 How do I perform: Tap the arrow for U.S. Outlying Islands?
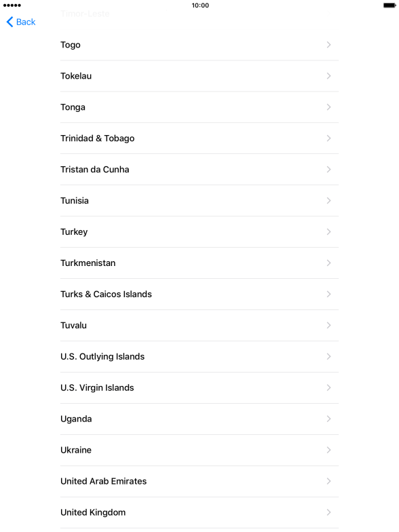tap(328, 357)
